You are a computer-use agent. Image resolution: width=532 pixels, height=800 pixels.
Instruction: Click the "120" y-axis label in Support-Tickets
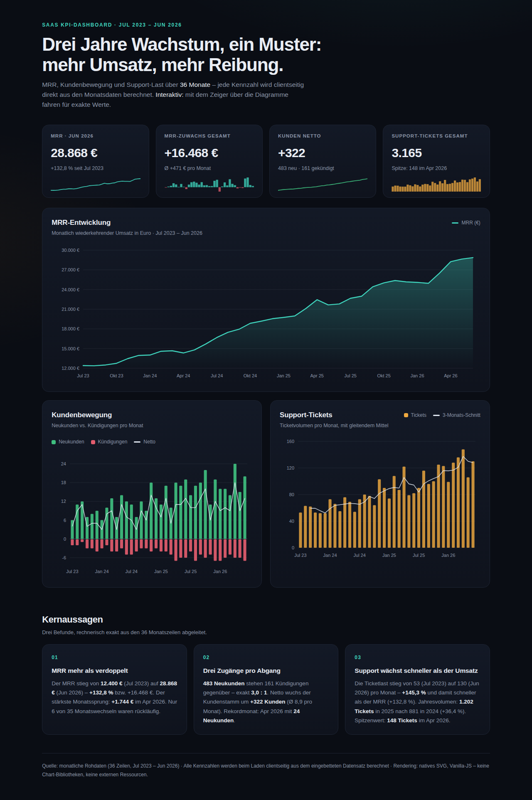[291, 468]
